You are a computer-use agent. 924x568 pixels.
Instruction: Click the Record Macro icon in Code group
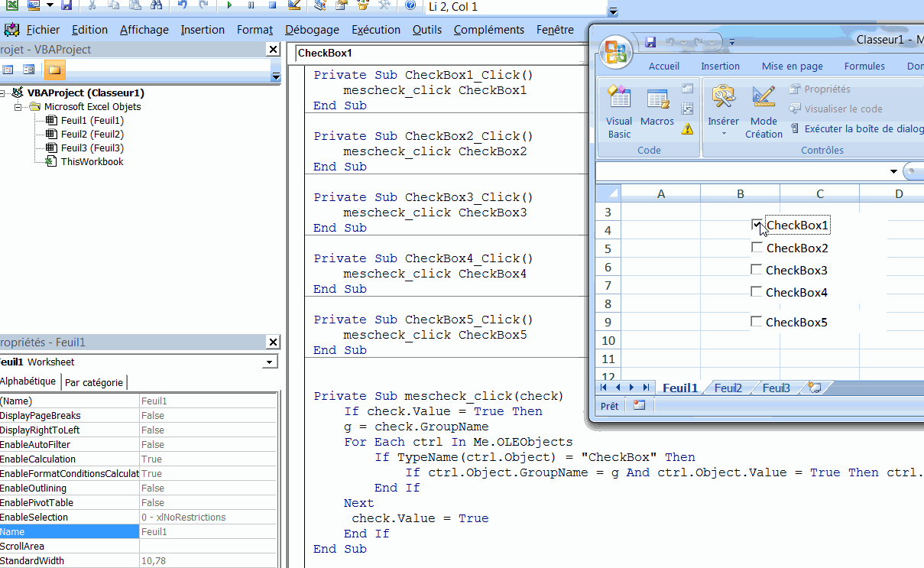tap(687, 89)
